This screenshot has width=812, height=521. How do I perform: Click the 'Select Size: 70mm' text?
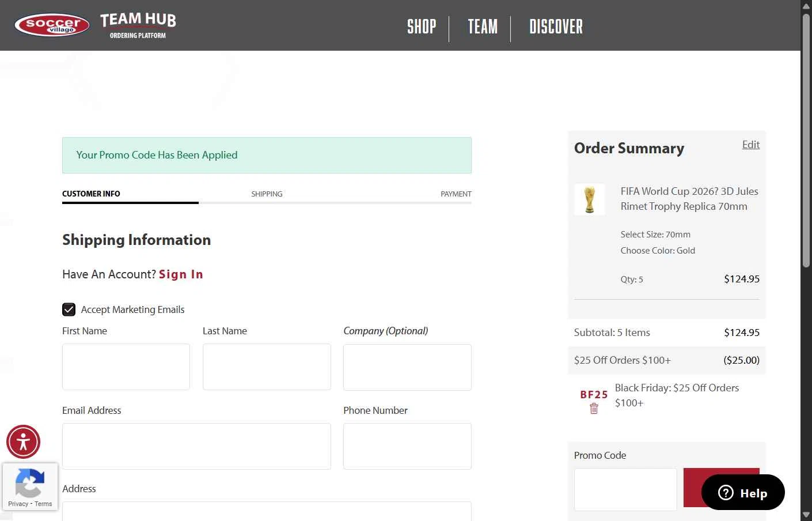655,235
